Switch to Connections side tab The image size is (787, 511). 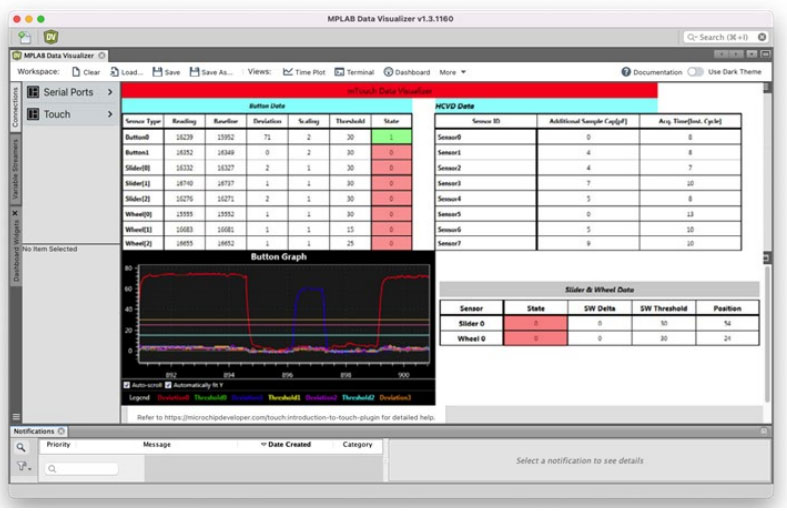(x=15, y=107)
